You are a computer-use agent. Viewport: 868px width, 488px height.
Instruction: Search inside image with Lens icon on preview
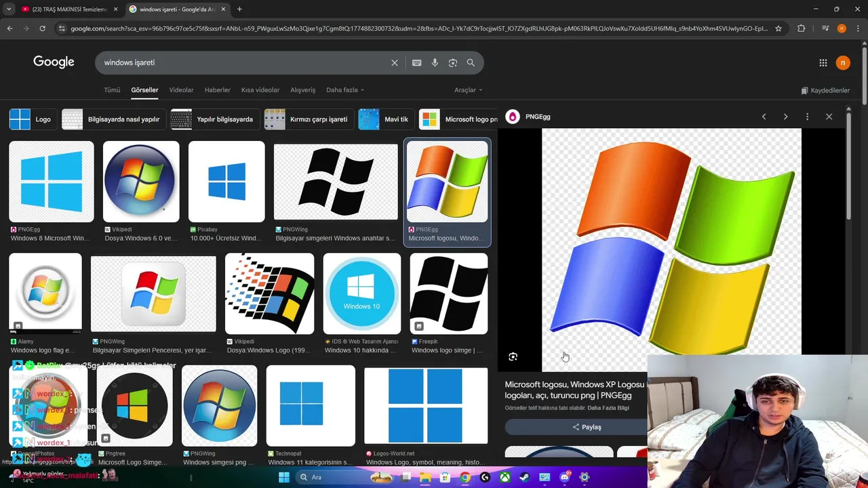tap(513, 357)
